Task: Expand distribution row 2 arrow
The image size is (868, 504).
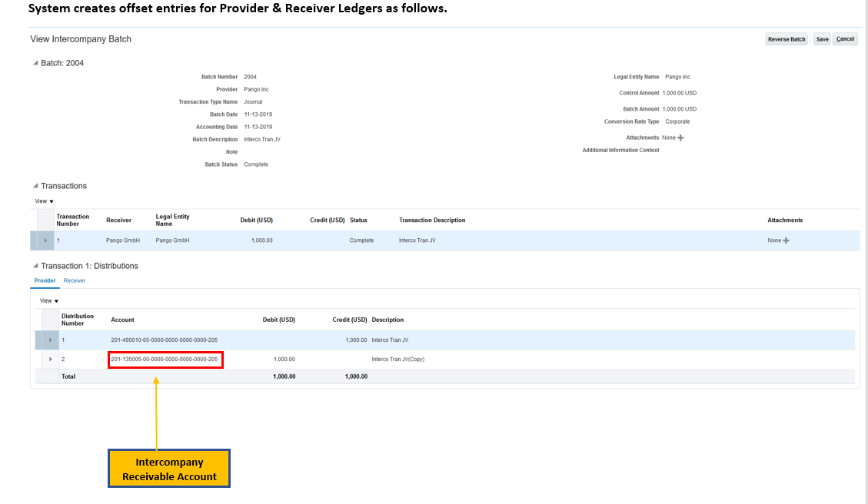Action: (51, 359)
